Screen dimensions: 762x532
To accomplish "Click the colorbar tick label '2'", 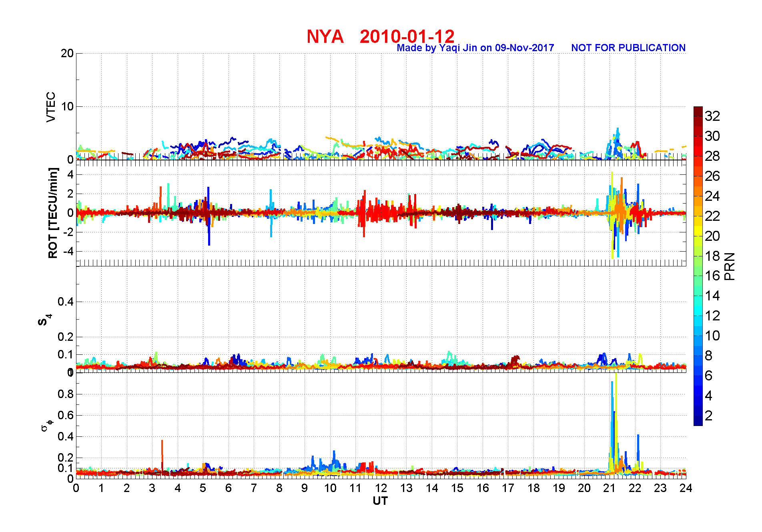I will coord(709,416).
